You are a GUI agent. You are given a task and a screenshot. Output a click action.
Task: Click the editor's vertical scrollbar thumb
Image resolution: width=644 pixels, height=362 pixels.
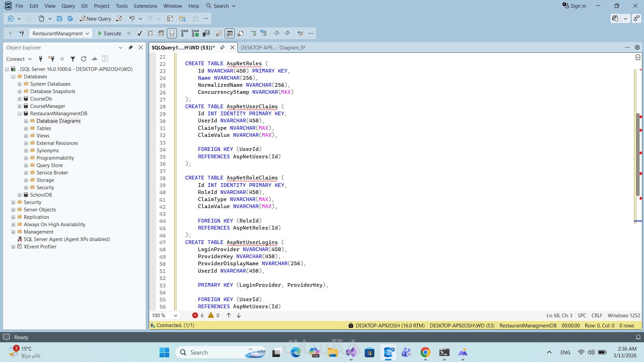[x=638, y=155]
